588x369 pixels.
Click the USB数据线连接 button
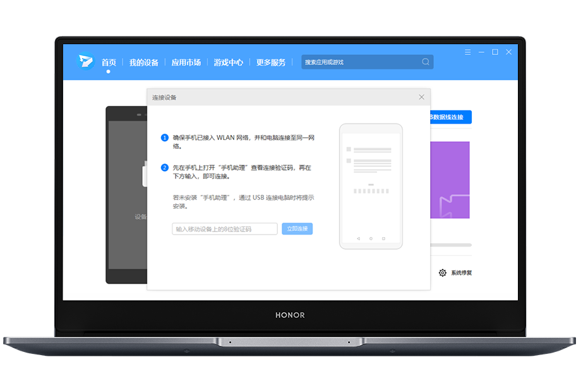pyautogui.click(x=451, y=117)
